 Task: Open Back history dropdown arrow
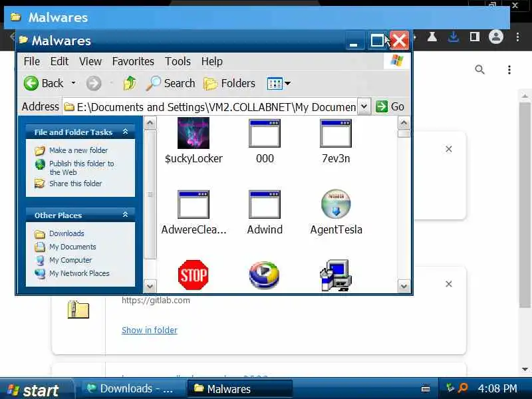(73, 82)
